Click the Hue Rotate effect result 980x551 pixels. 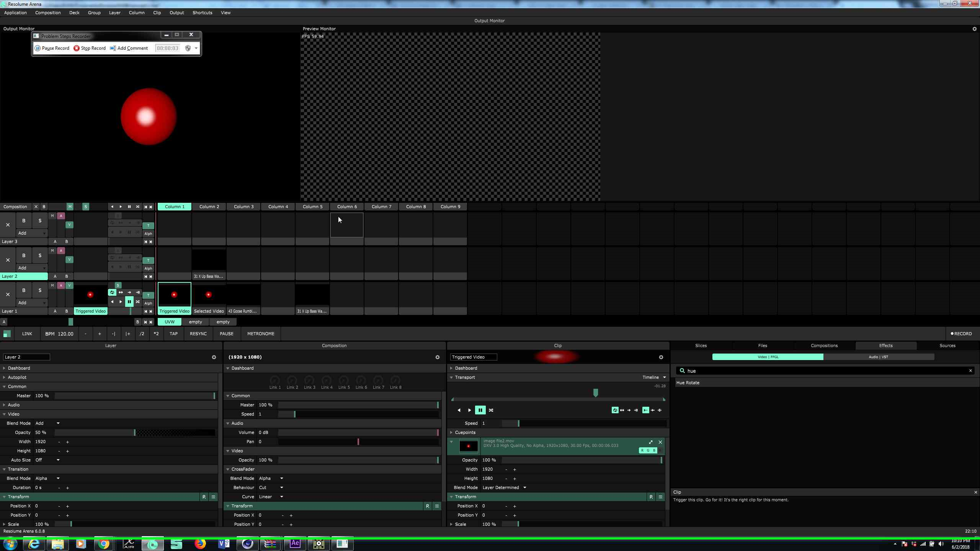pos(688,383)
